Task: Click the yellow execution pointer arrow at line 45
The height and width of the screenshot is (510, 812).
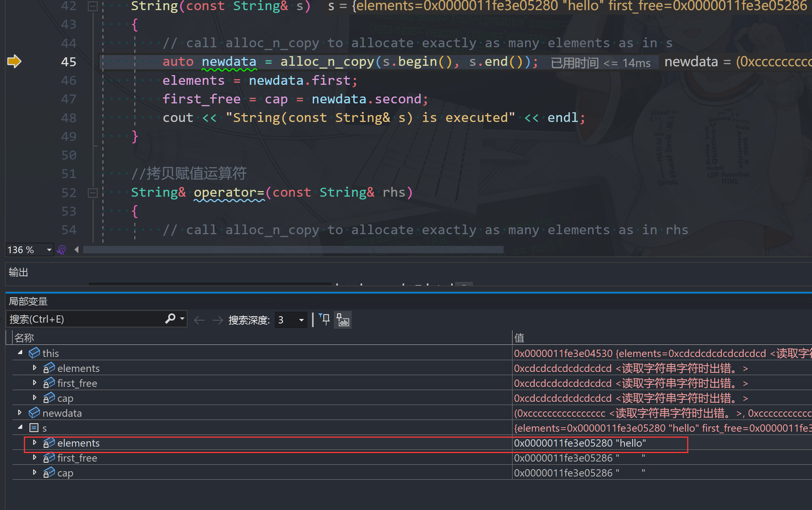Action: pyautogui.click(x=14, y=61)
